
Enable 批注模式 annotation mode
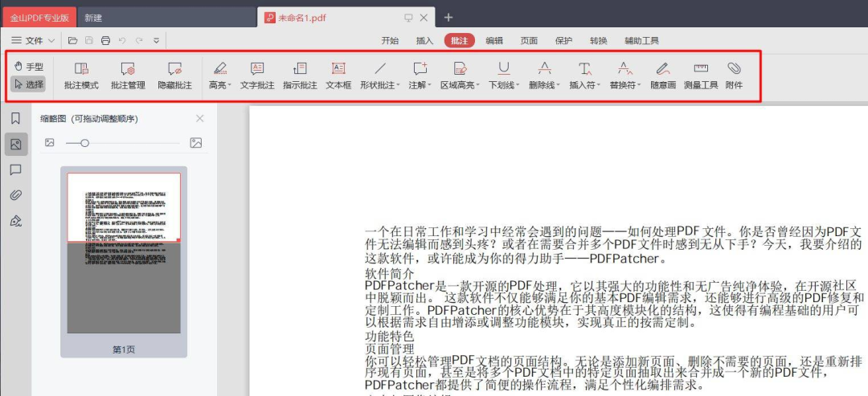coord(81,76)
